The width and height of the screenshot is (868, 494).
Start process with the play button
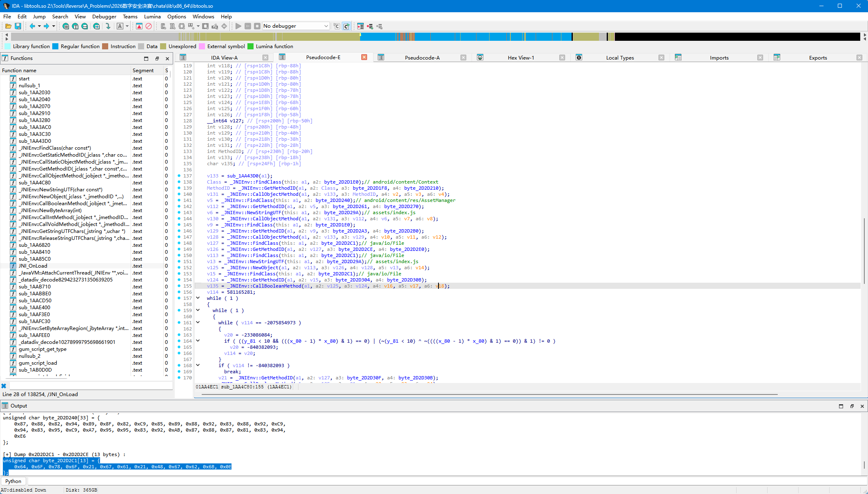pos(238,26)
